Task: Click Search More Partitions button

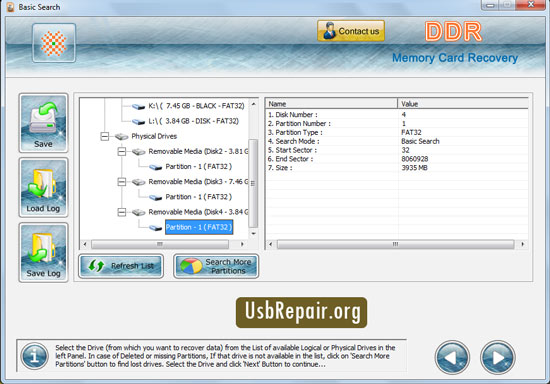Action: click(x=216, y=266)
